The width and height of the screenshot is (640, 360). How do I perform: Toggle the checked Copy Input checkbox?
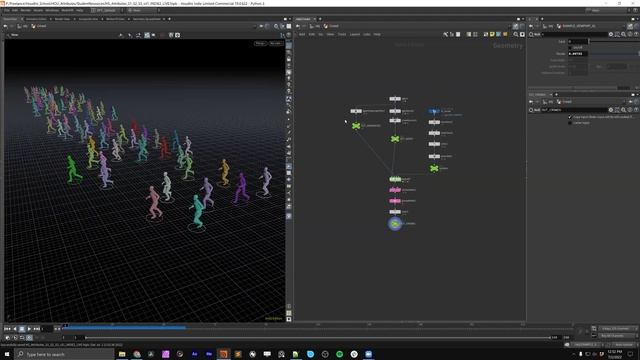pos(570,117)
